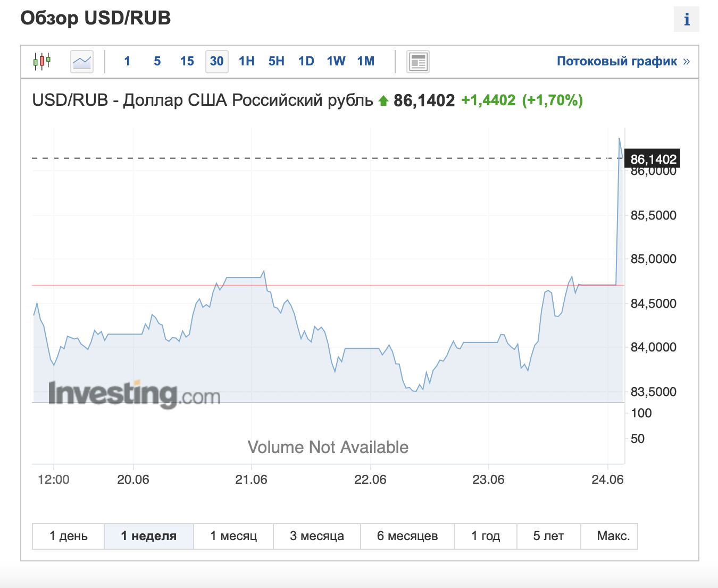Choose the 1 день range
The width and height of the screenshot is (718, 588).
(69, 536)
